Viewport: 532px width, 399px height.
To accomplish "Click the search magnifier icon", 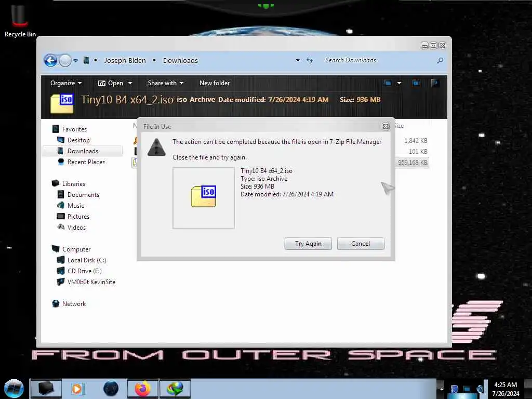I will click(440, 60).
